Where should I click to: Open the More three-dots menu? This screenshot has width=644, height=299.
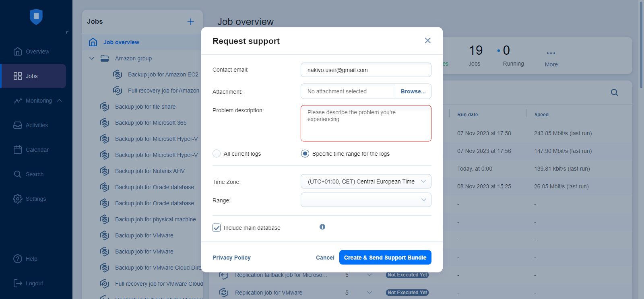[551, 53]
